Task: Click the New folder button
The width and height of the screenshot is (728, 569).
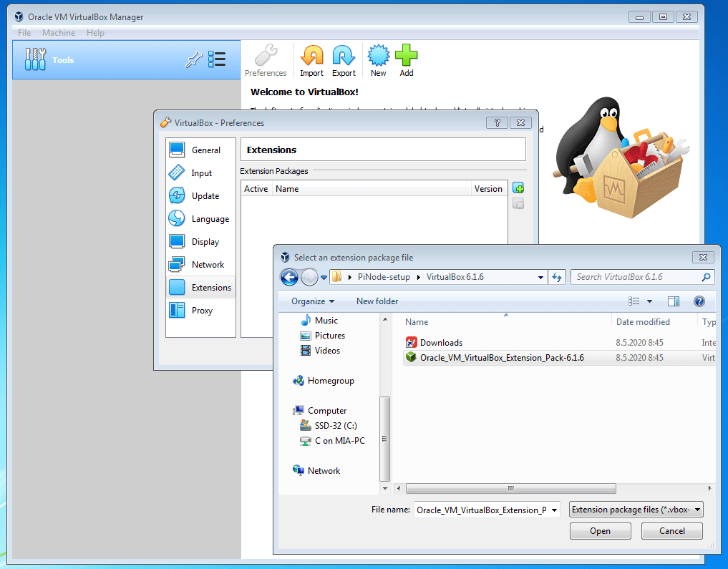Action: click(x=377, y=301)
